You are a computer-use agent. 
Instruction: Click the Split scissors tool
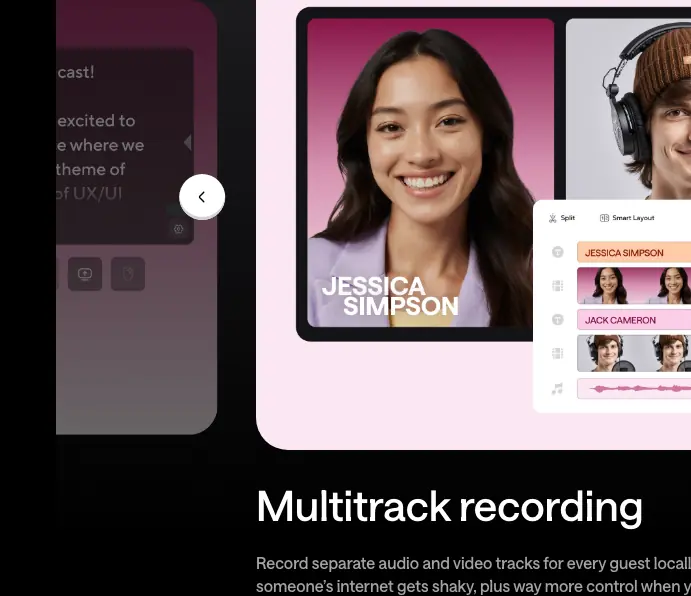point(561,218)
